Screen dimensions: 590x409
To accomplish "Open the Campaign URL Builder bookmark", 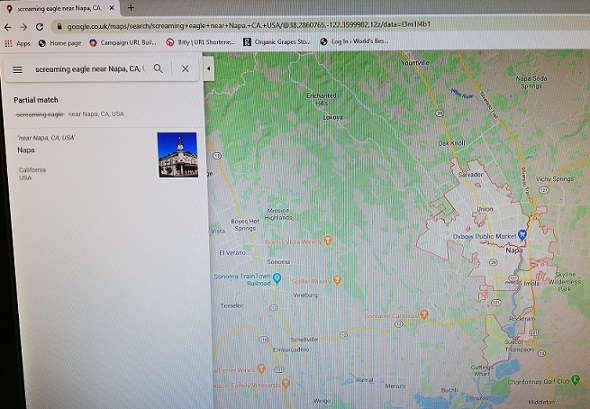I will [x=123, y=43].
